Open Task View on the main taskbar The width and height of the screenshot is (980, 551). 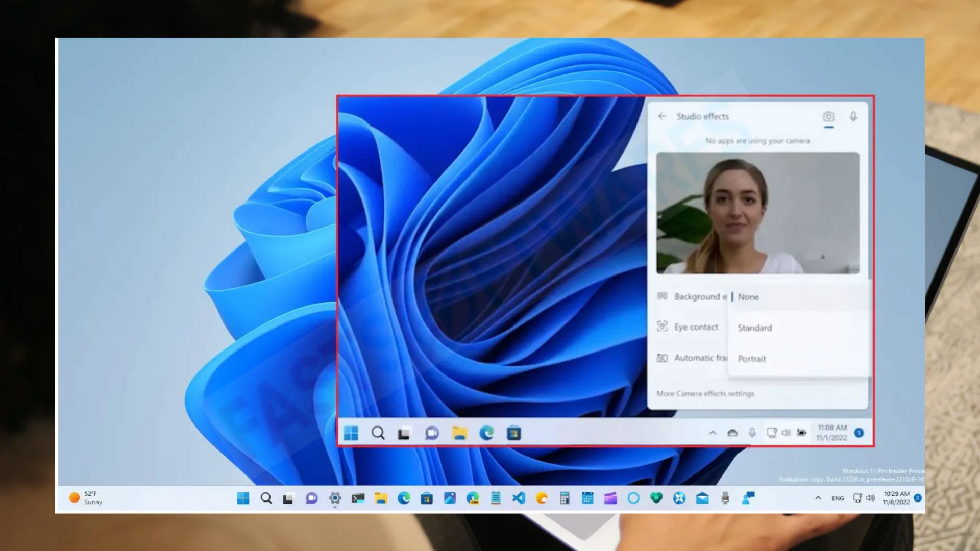(x=288, y=498)
